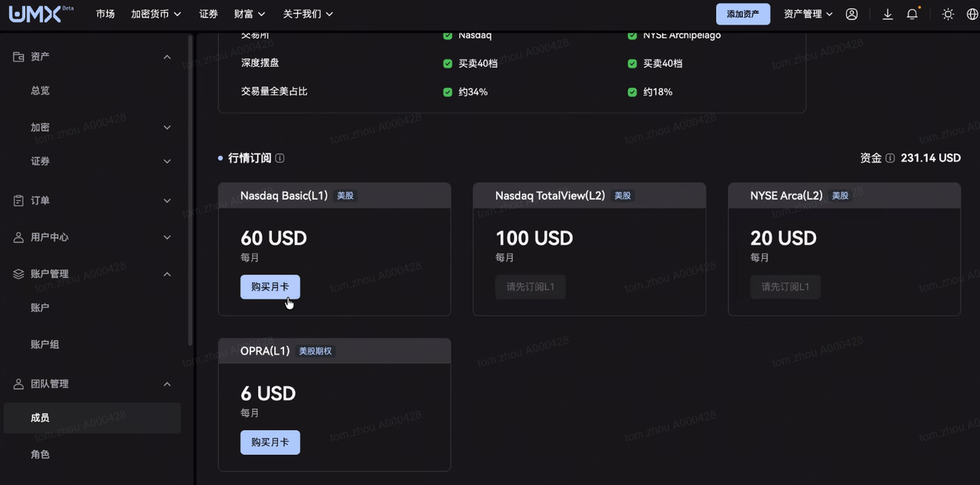Click the 20 USD price

click(x=783, y=238)
